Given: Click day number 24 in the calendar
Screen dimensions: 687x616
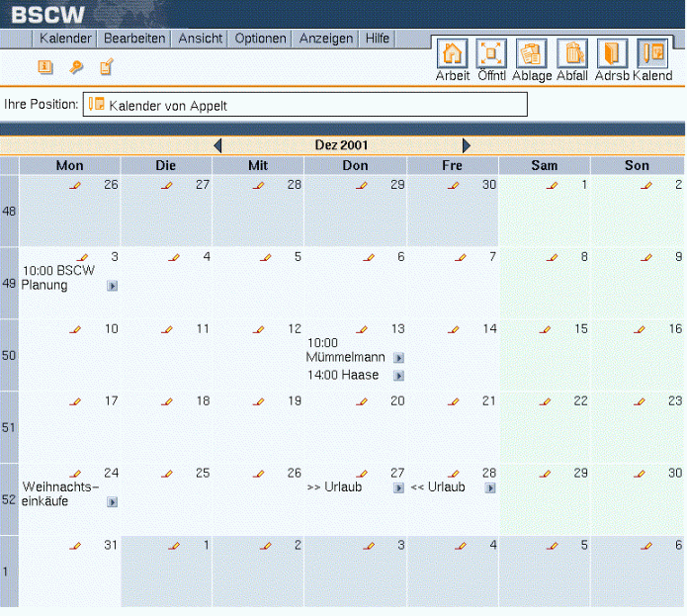Looking at the screenshot, I should (x=112, y=474).
